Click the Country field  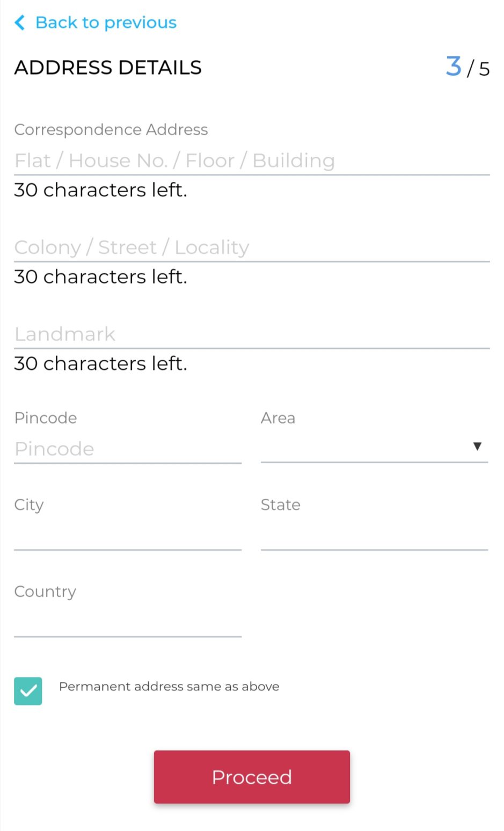[x=127, y=622]
